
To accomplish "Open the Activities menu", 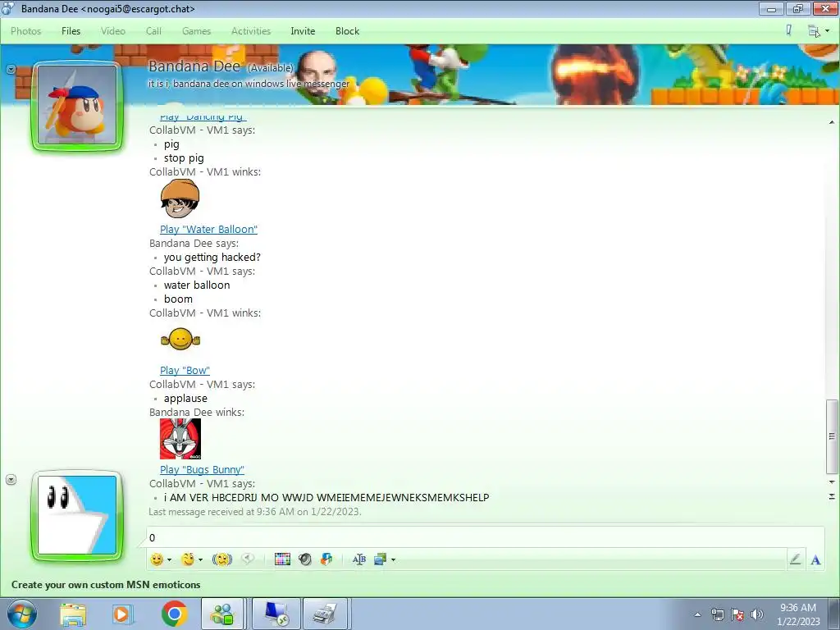I will click(x=251, y=31).
